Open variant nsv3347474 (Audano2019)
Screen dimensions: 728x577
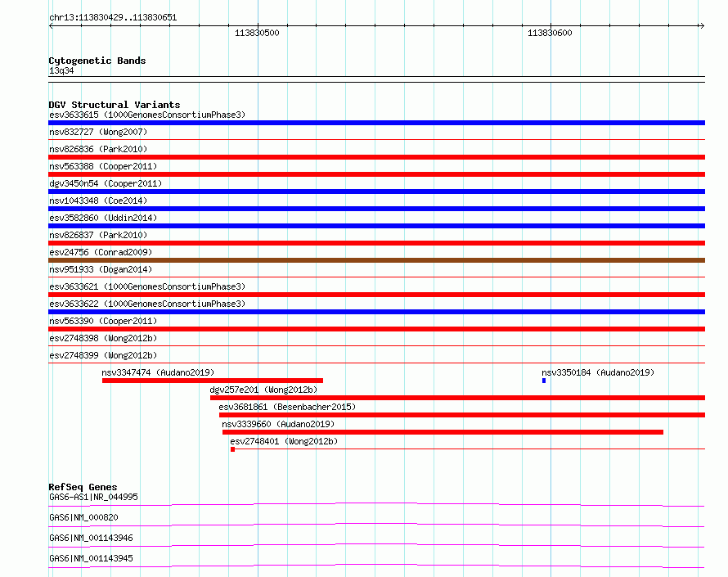coord(158,372)
